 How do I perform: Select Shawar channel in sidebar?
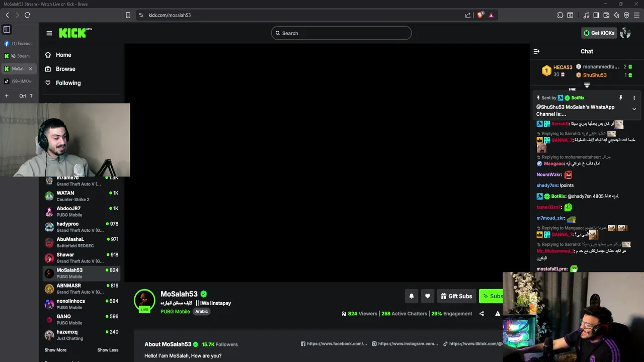click(82, 258)
